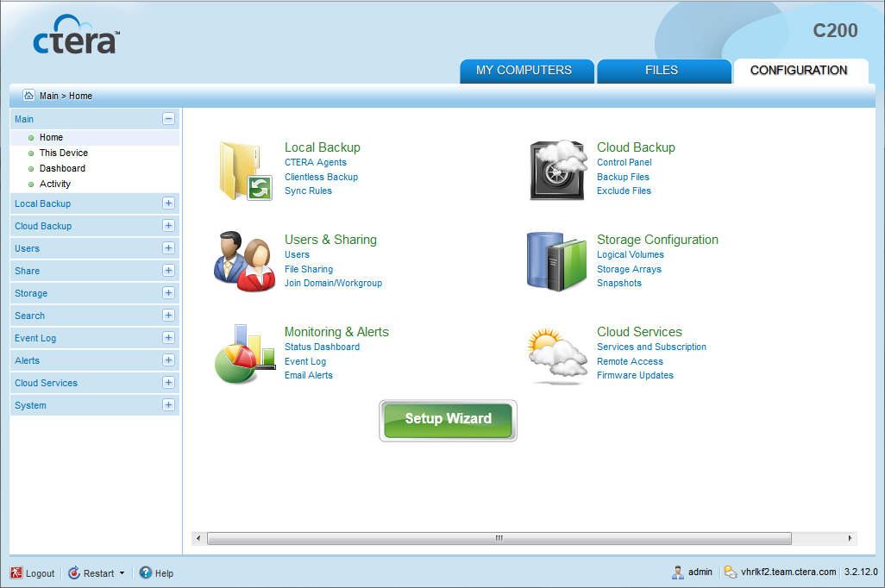The image size is (885, 588).
Task: Open the File Sharing link
Action: [309, 269]
